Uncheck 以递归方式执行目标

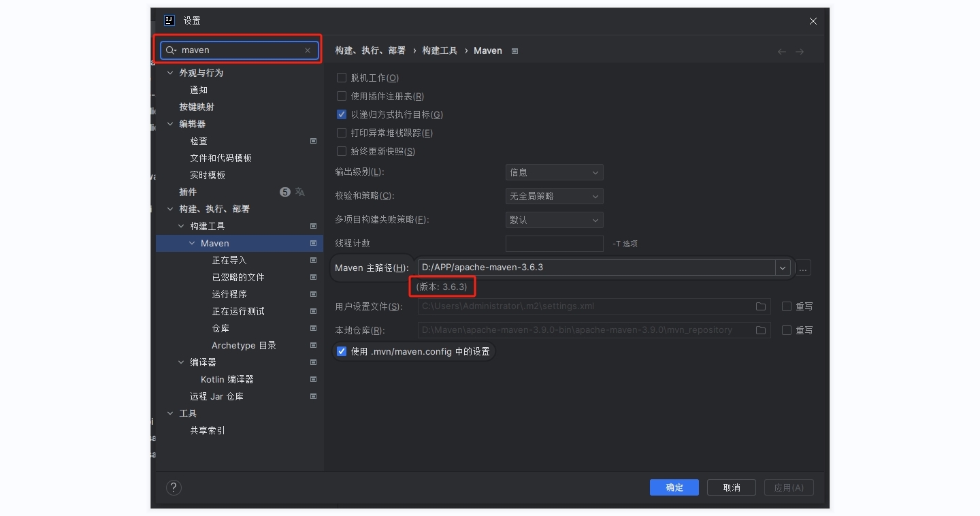[342, 115]
